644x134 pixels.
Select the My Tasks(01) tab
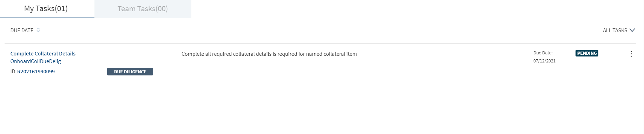[x=46, y=9]
